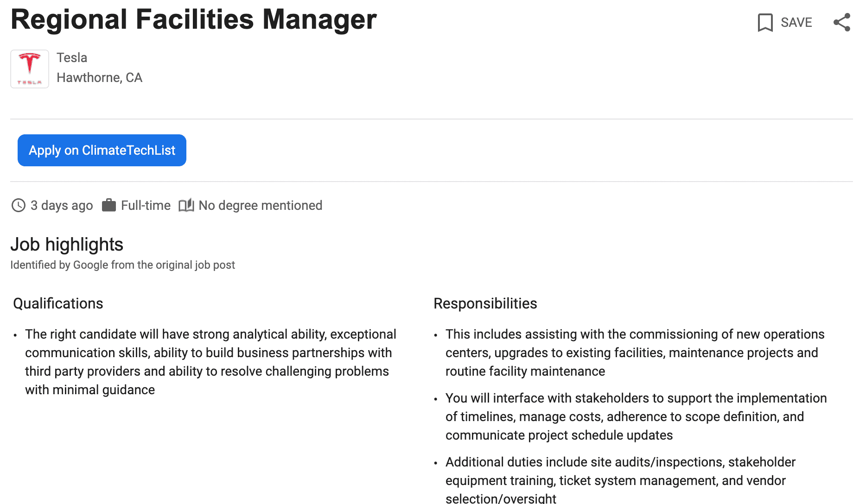The image size is (866, 504).
Task: Click the Tesla company logo
Action: point(30,69)
